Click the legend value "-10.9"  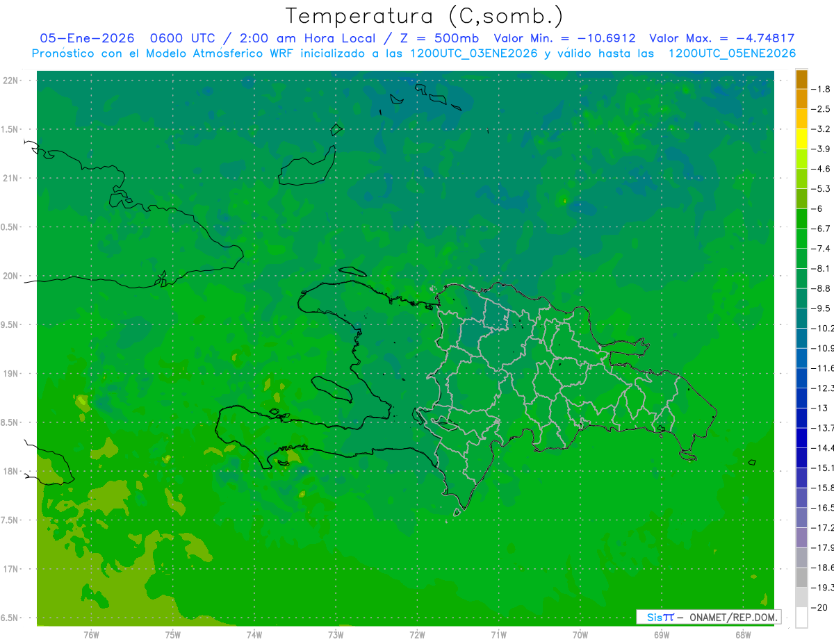pos(822,348)
